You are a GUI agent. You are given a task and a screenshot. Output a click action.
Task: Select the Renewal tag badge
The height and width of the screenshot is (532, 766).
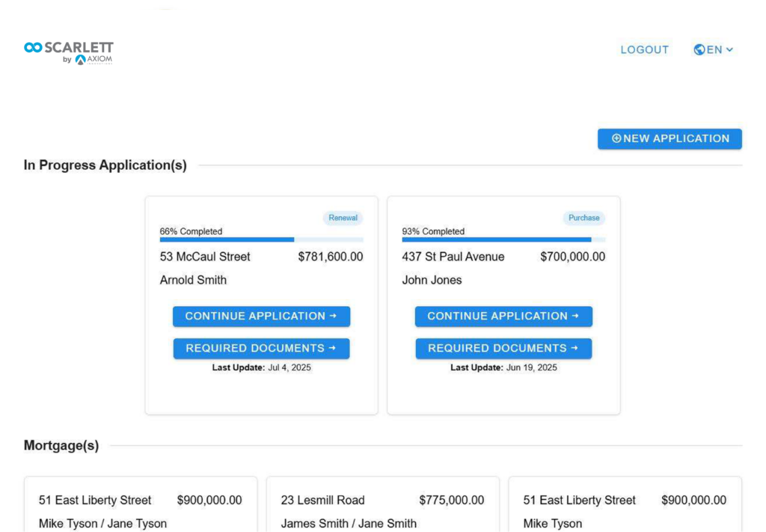coord(343,218)
